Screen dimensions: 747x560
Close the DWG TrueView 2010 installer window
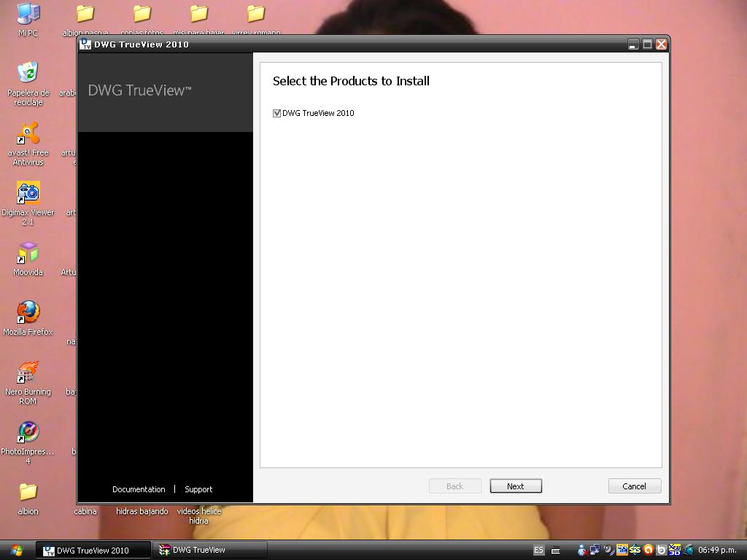tap(661, 44)
